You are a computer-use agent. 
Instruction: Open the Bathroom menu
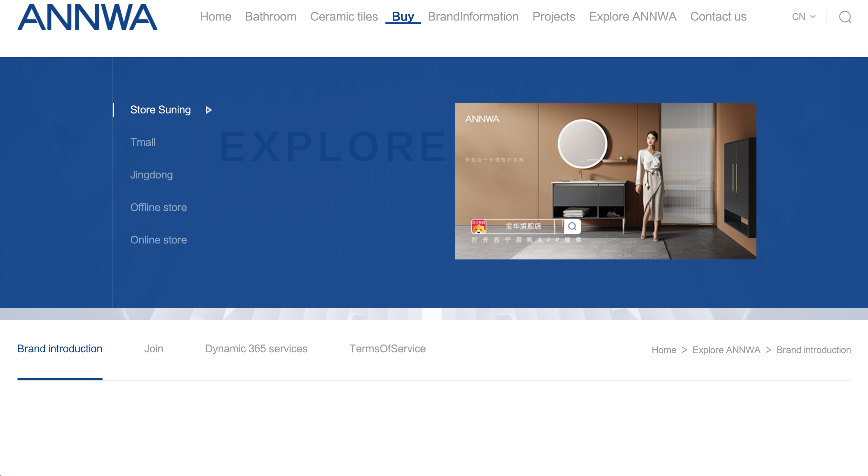[271, 17]
